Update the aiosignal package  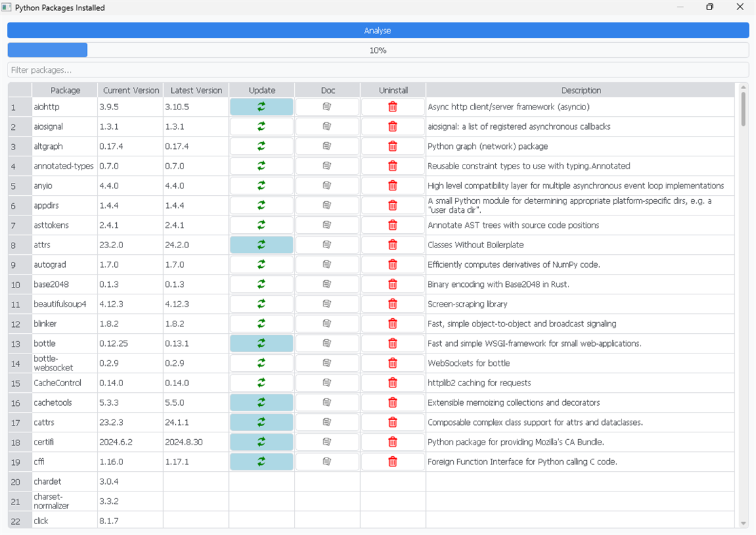(262, 126)
